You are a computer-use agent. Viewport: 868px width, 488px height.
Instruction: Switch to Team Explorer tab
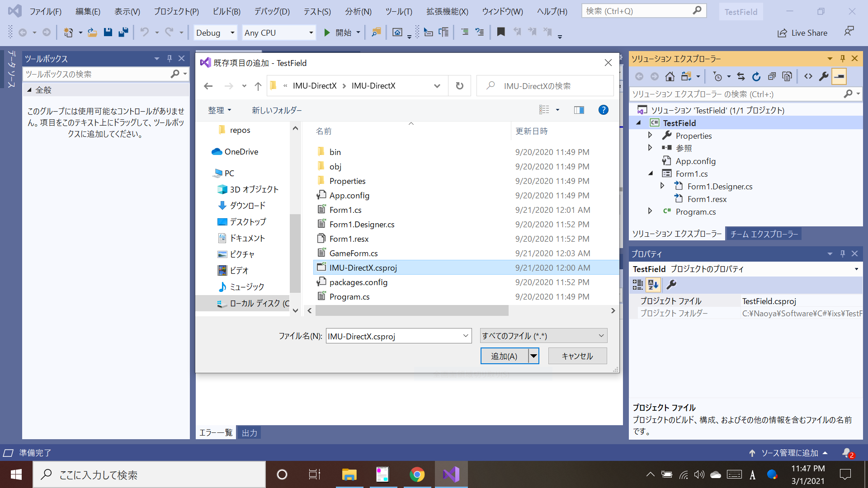(764, 234)
